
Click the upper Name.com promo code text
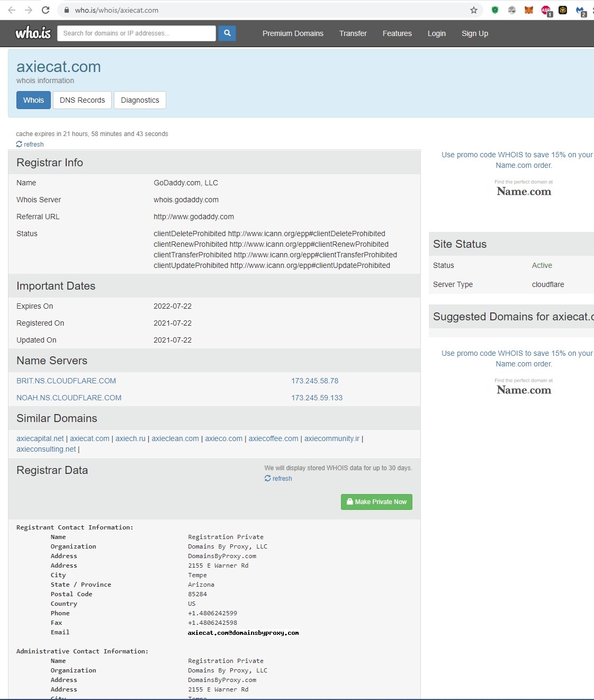[517, 160]
